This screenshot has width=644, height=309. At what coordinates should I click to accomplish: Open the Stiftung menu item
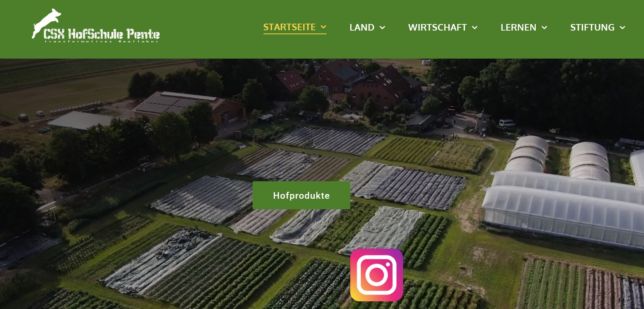coord(592,27)
